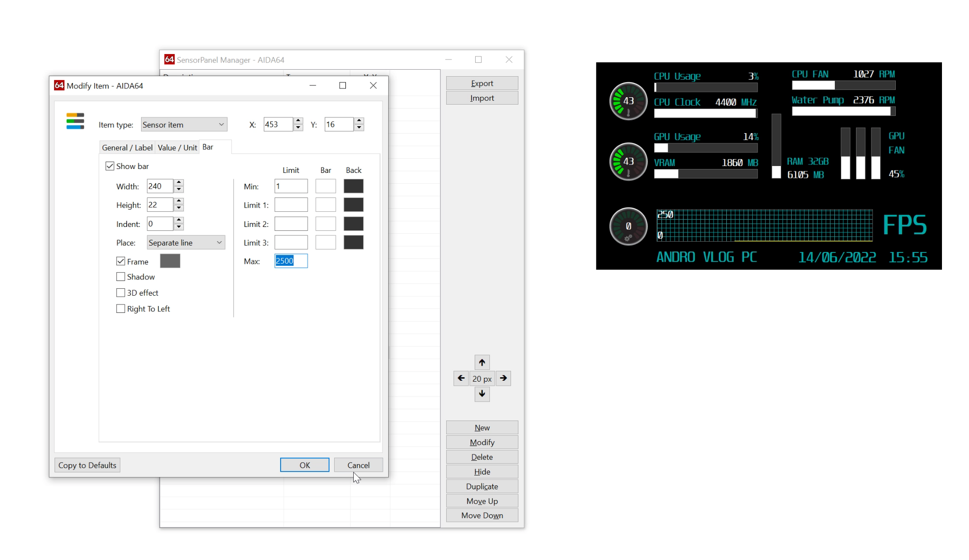Open the Item type dropdown

(184, 125)
